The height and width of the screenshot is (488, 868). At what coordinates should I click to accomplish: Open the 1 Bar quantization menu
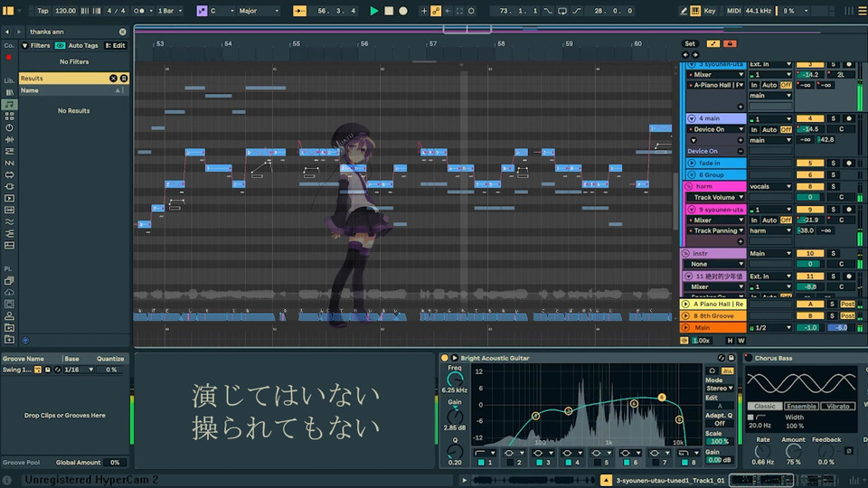click(x=169, y=11)
